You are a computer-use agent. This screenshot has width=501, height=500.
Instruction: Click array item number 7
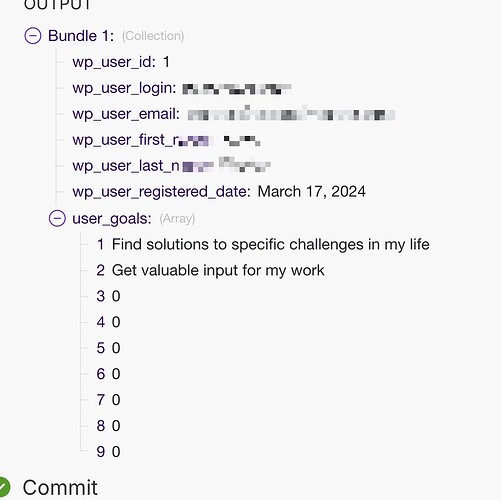click(108, 400)
